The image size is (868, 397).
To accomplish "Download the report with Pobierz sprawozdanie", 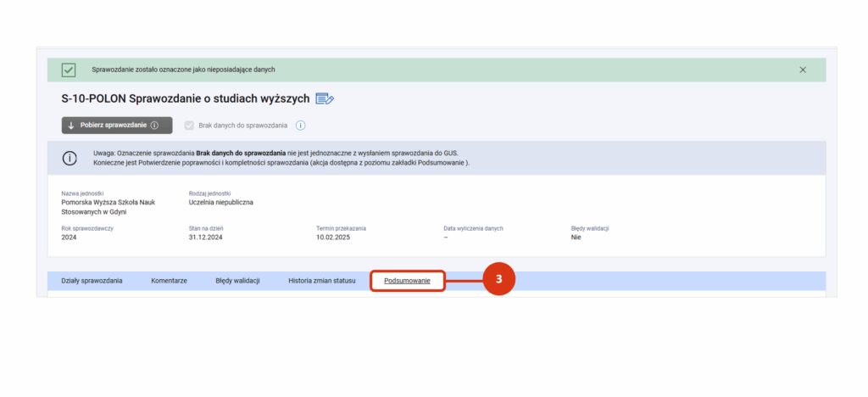I will (117, 126).
